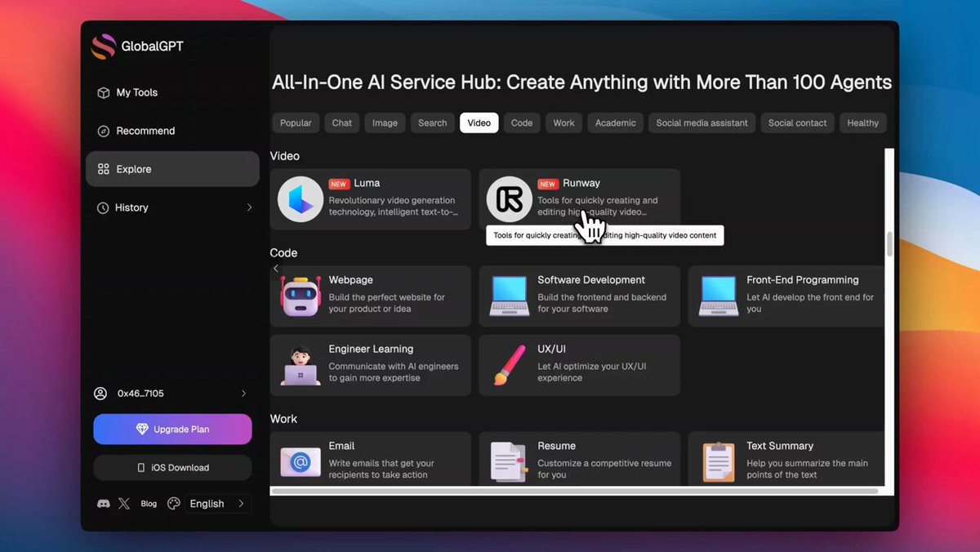Open the English language dropdown

click(x=217, y=504)
